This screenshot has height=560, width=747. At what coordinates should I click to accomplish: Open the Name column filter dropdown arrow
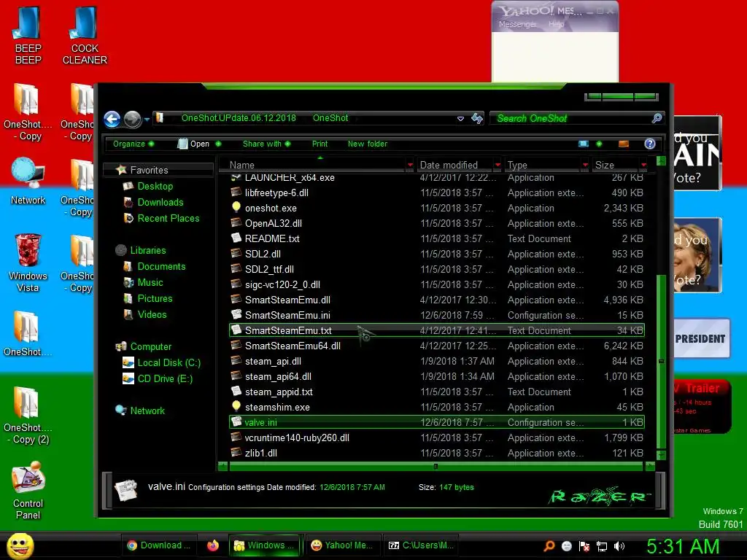point(410,166)
